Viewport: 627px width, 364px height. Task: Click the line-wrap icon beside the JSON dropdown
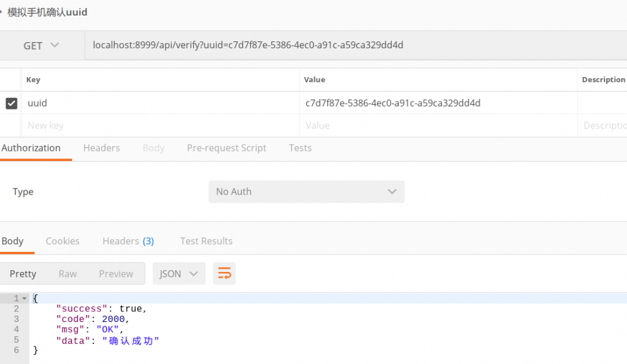pyautogui.click(x=224, y=273)
